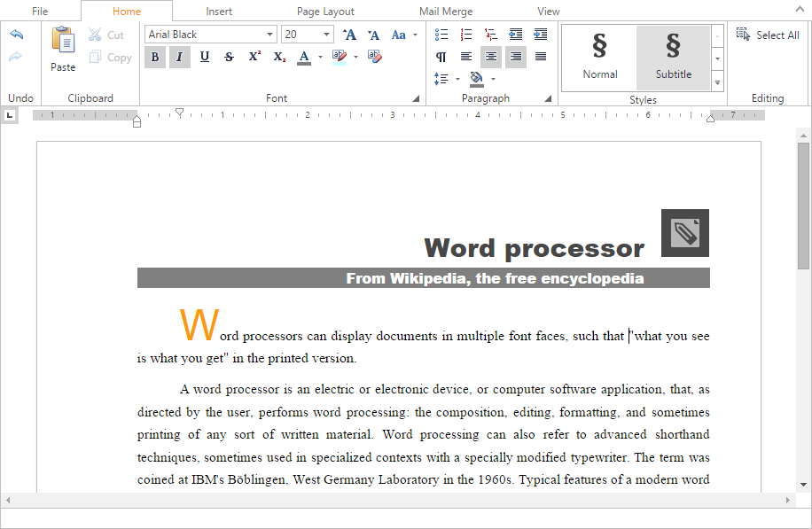The image size is (812, 529).
Task: Switch to the Home tab
Action: click(x=127, y=12)
